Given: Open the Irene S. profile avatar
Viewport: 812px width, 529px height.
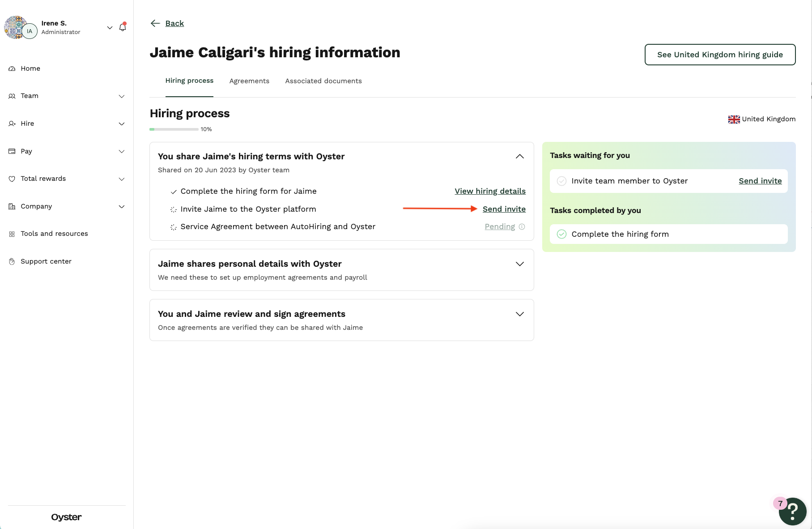Looking at the screenshot, I should coord(20,28).
